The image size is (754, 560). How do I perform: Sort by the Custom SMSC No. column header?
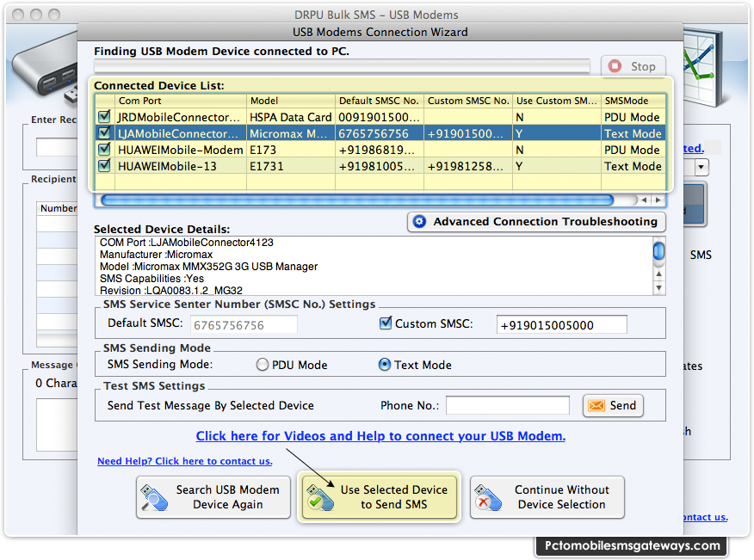tap(468, 101)
